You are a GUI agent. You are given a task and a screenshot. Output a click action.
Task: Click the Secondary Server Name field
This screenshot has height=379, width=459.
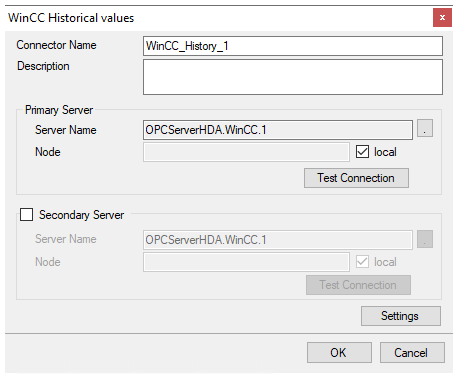tap(278, 240)
